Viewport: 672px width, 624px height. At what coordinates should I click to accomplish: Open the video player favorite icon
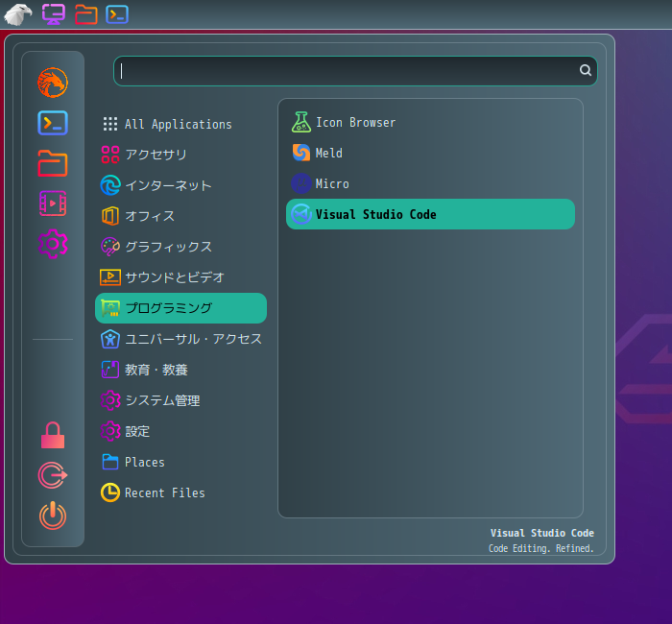pyautogui.click(x=53, y=204)
